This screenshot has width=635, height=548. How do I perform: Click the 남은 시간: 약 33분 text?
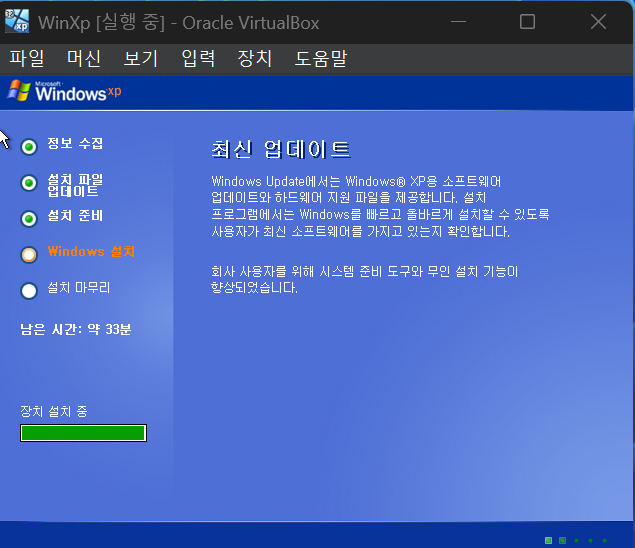click(x=76, y=329)
